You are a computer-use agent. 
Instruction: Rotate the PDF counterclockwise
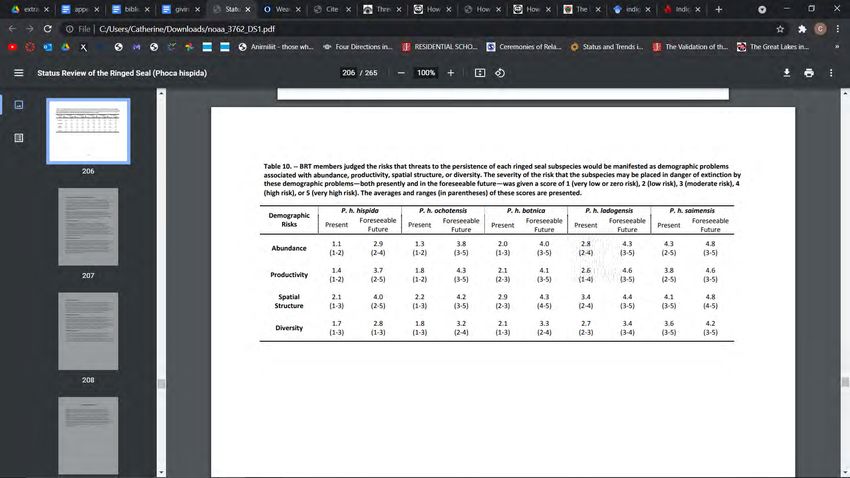[500, 73]
